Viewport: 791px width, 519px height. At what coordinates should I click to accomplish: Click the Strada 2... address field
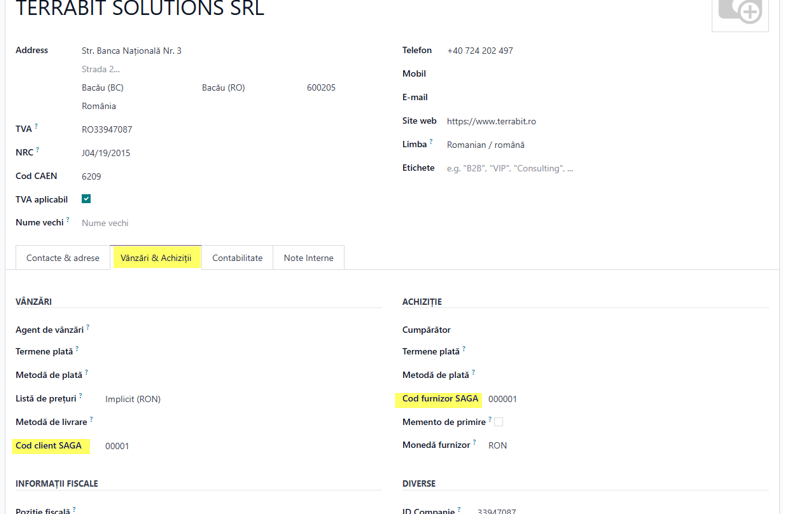coord(100,69)
